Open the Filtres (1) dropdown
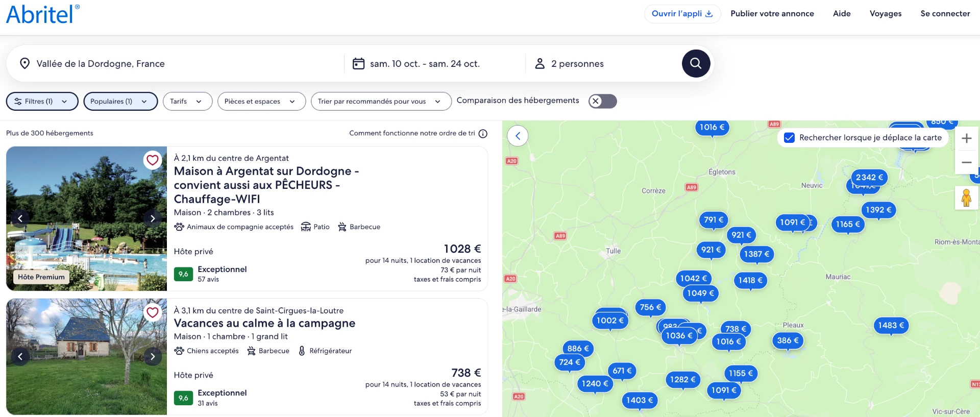This screenshot has width=980, height=417. [42, 101]
